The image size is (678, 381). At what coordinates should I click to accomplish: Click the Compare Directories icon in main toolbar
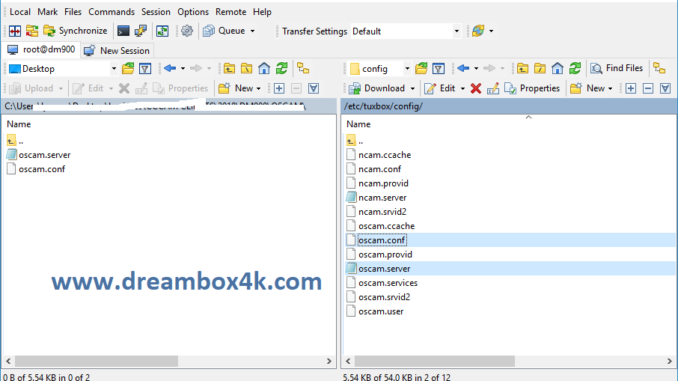click(x=15, y=31)
